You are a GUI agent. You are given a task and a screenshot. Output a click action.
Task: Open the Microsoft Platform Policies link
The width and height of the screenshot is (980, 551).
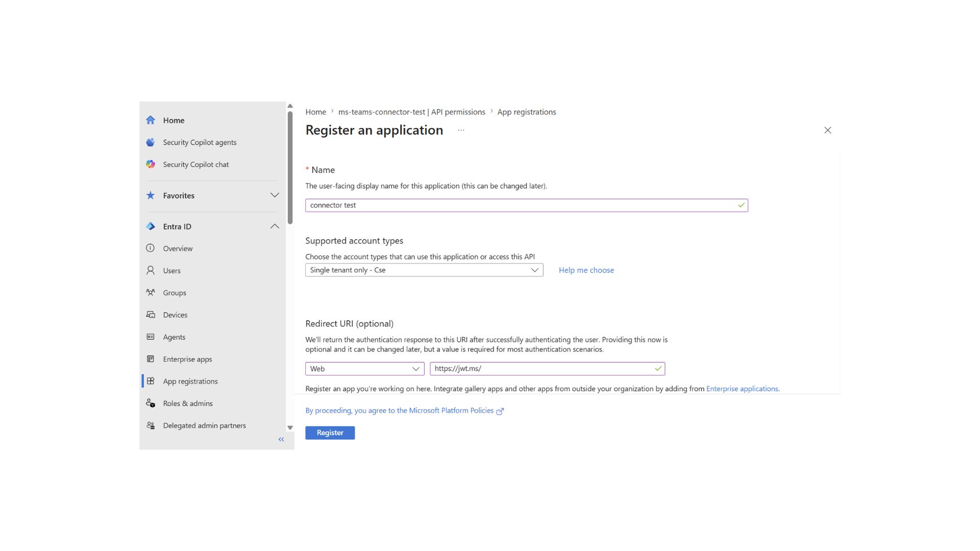click(399, 410)
